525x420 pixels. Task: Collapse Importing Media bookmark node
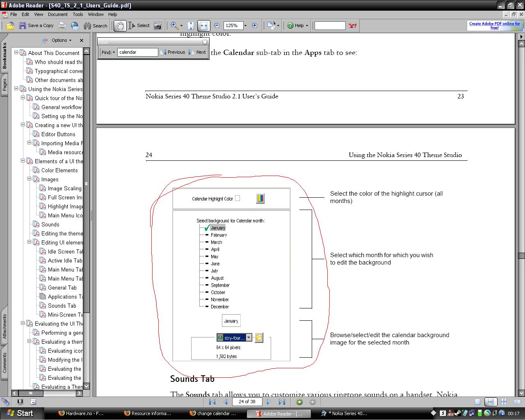point(30,142)
